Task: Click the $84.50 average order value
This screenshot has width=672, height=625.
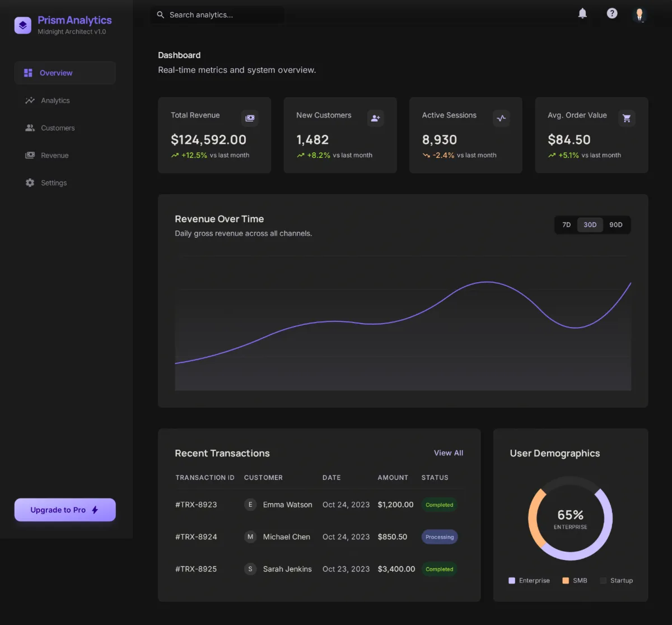Action: tap(569, 139)
